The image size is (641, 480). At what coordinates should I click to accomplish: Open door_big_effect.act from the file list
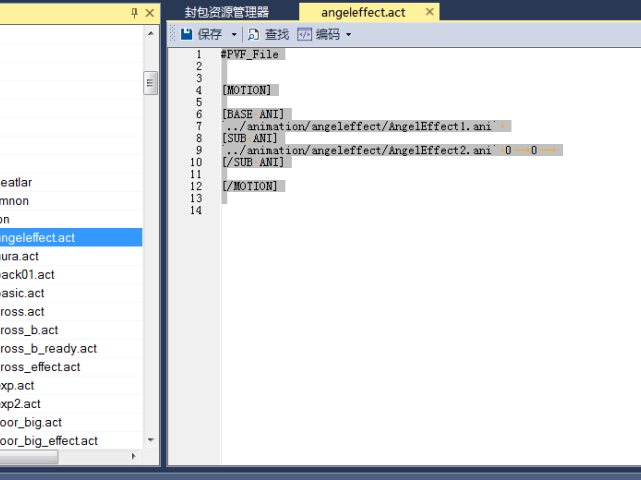(x=48, y=440)
